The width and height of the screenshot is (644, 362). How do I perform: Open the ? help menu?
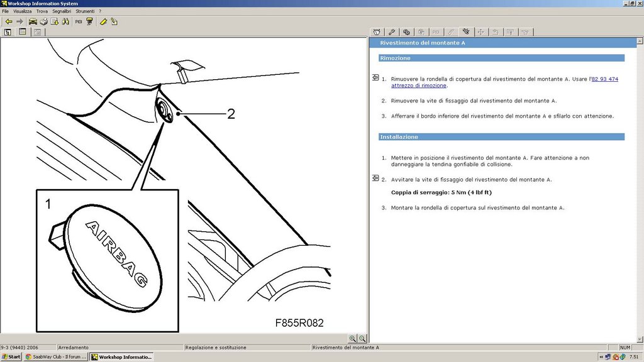100,11
